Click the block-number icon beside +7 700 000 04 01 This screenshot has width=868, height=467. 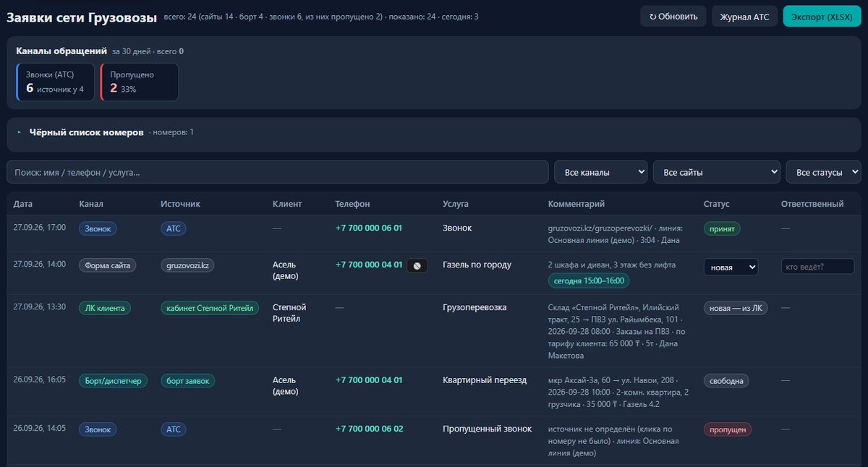click(x=417, y=266)
